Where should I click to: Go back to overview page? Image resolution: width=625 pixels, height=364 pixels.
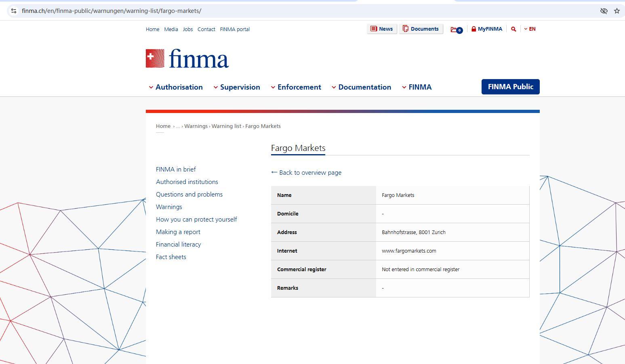306,173
